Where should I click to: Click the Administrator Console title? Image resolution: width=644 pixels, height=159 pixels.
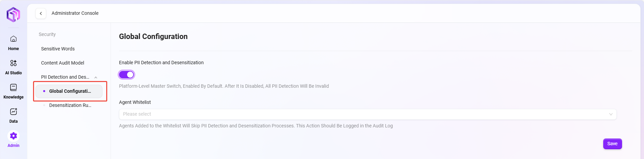75,13
